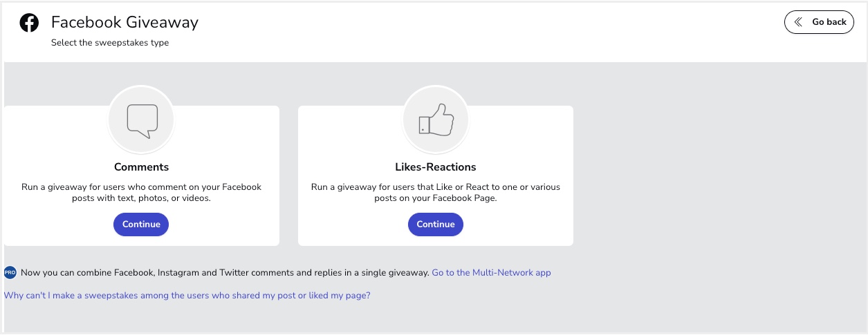Click the blue PRO badge icon
Image resolution: width=868 pixels, height=335 pixels.
tap(10, 273)
